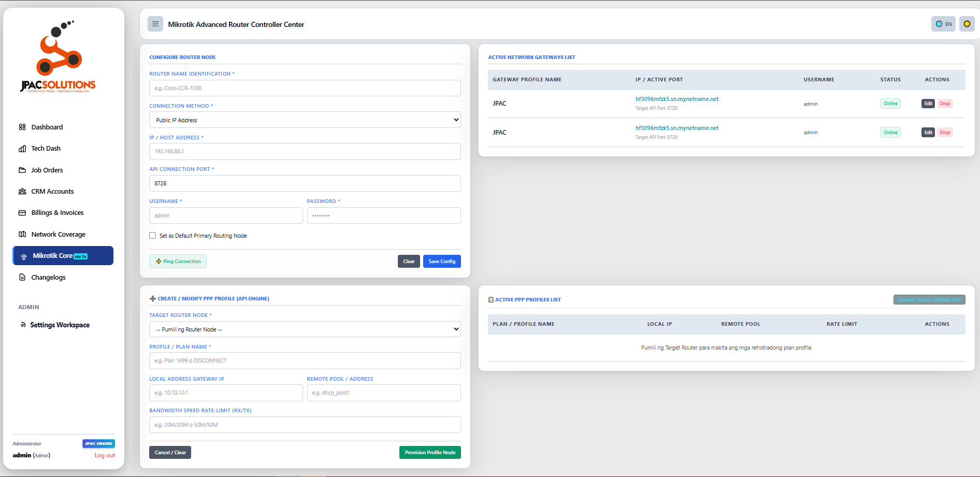Click the API Connection Port field
Viewport: 980px width, 477px height.
(305, 183)
